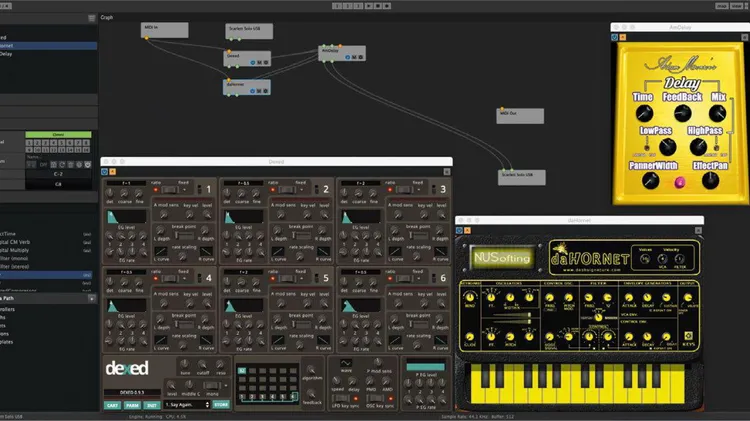Toggle OSC key sync switch in Dexed

(375, 398)
